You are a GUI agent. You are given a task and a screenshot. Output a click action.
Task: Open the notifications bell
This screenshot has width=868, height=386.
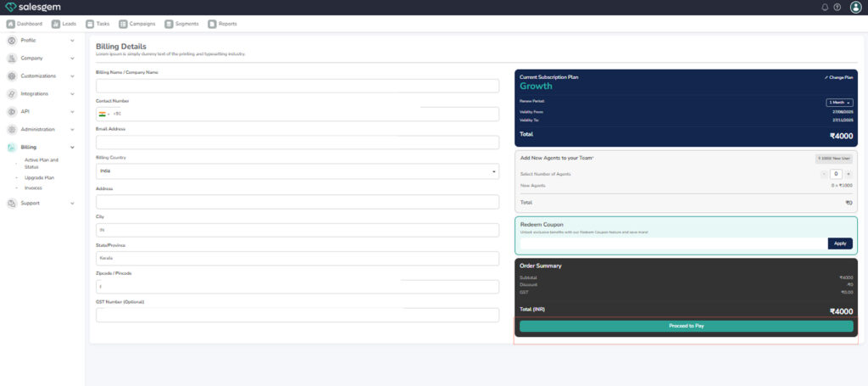click(826, 7)
